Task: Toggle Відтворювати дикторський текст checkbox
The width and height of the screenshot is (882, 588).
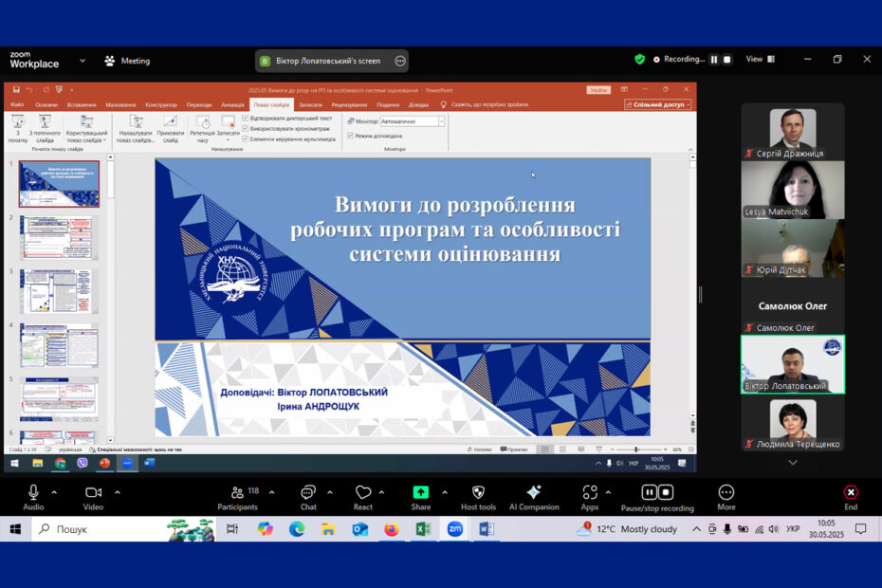Action: click(246, 119)
